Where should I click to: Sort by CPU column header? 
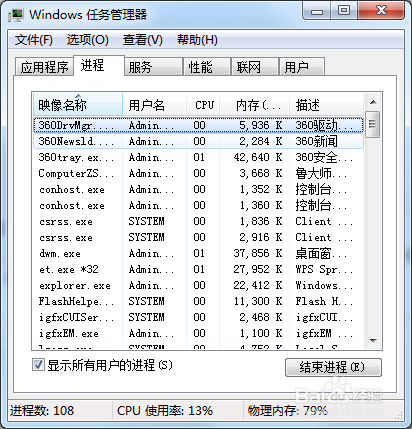pos(203,105)
